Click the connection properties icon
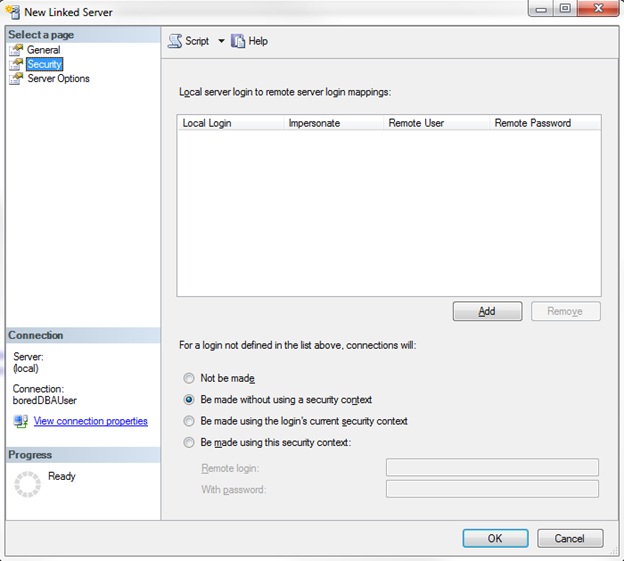 point(21,421)
